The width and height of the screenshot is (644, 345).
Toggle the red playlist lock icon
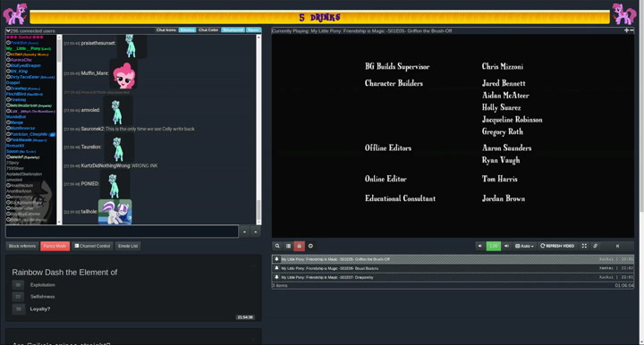[x=299, y=246]
